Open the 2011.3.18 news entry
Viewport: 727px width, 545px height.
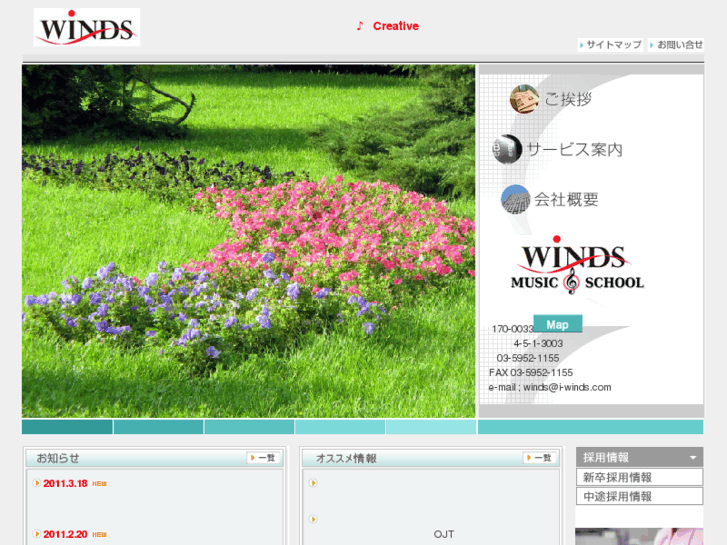(x=65, y=483)
